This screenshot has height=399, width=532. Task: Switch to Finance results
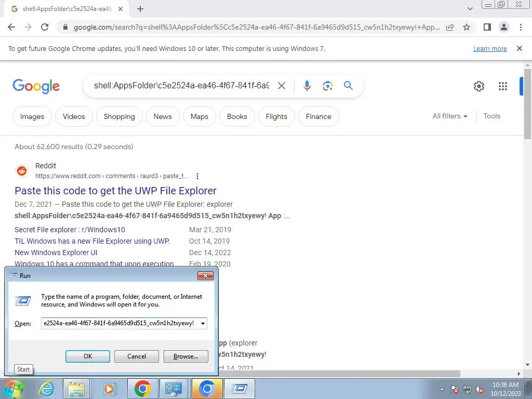click(x=318, y=116)
